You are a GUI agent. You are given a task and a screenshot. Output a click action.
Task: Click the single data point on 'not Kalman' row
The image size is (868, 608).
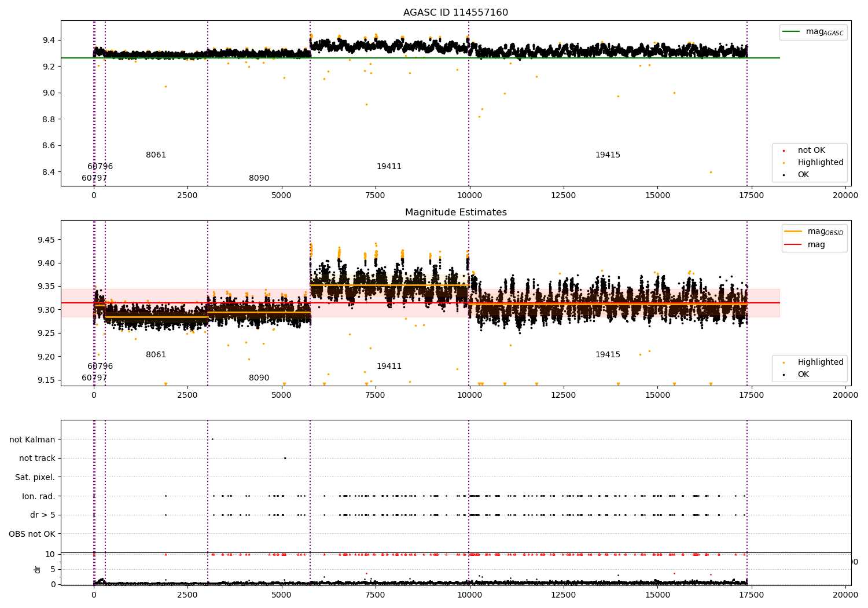click(x=212, y=439)
